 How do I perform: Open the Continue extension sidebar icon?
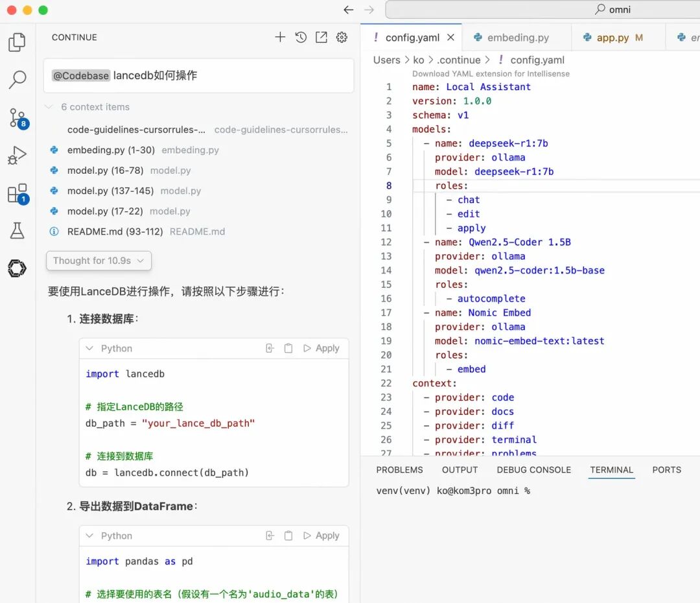(x=17, y=268)
